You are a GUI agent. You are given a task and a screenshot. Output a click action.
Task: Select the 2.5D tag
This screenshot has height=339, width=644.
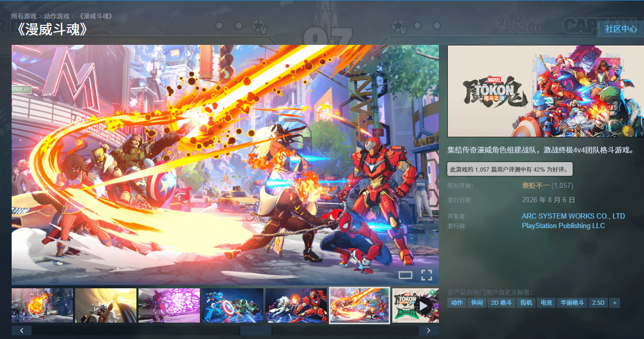(x=598, y=303)
